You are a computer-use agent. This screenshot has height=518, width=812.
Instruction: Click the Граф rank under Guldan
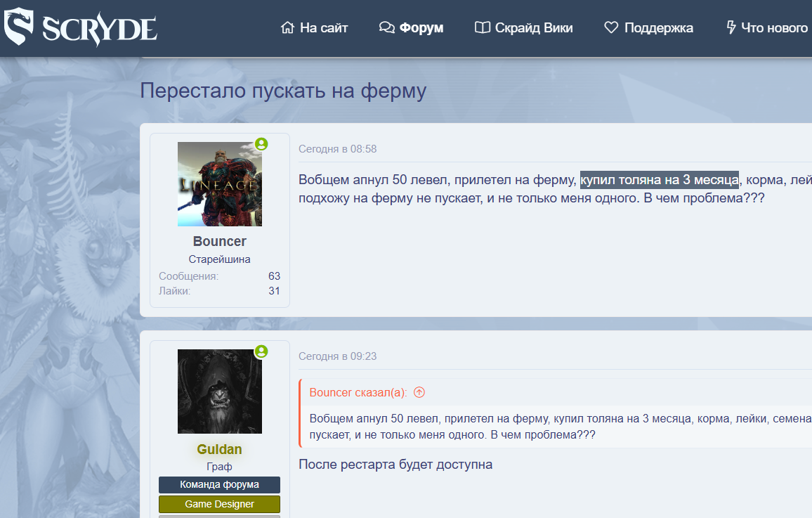pyautogui.click(x=220, y=467)
